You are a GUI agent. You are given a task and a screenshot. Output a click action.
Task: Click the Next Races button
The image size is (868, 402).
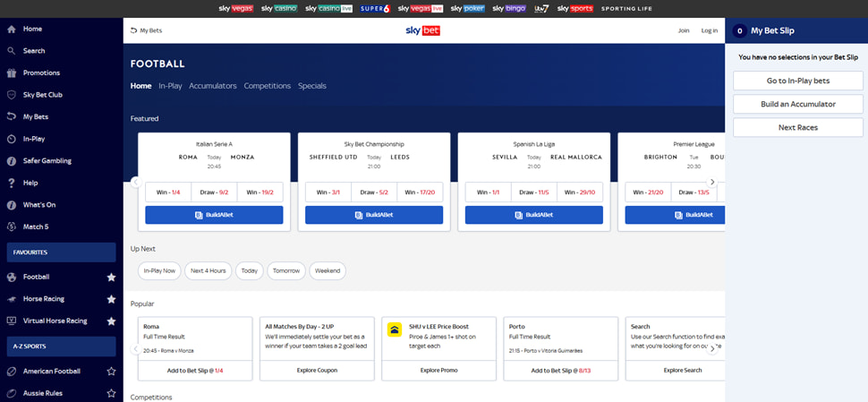point(797,127)
